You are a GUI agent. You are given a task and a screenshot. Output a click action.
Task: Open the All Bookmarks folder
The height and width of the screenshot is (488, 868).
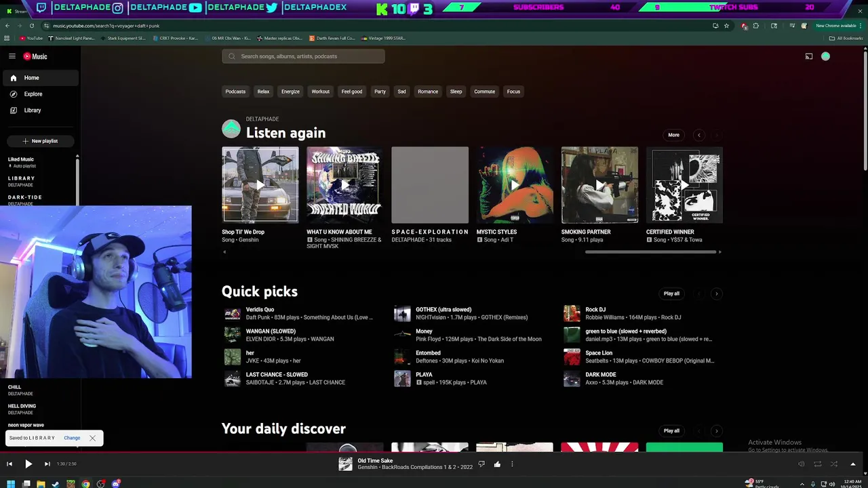tap(846, 38)
